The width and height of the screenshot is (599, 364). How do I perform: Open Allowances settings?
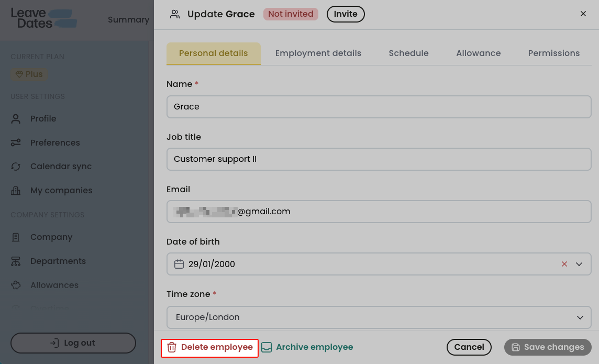pos(53,285)
